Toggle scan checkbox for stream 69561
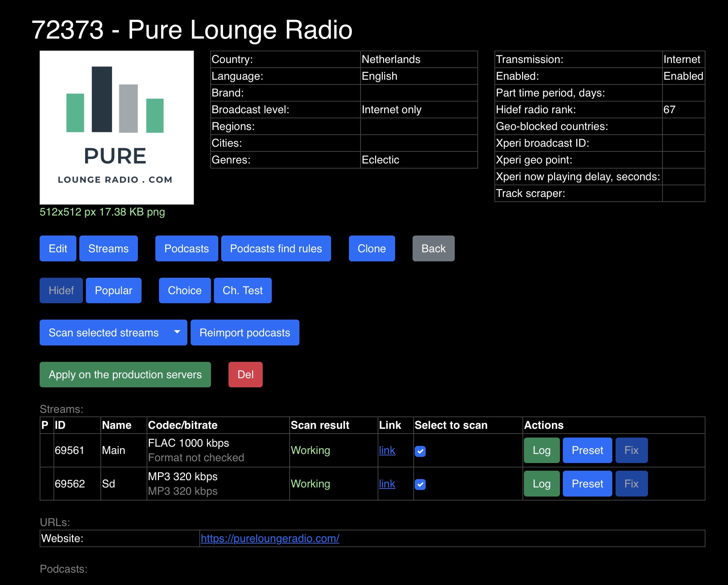Image resolution: width=728 pixels, height=585 pixels. coord(420,451)
